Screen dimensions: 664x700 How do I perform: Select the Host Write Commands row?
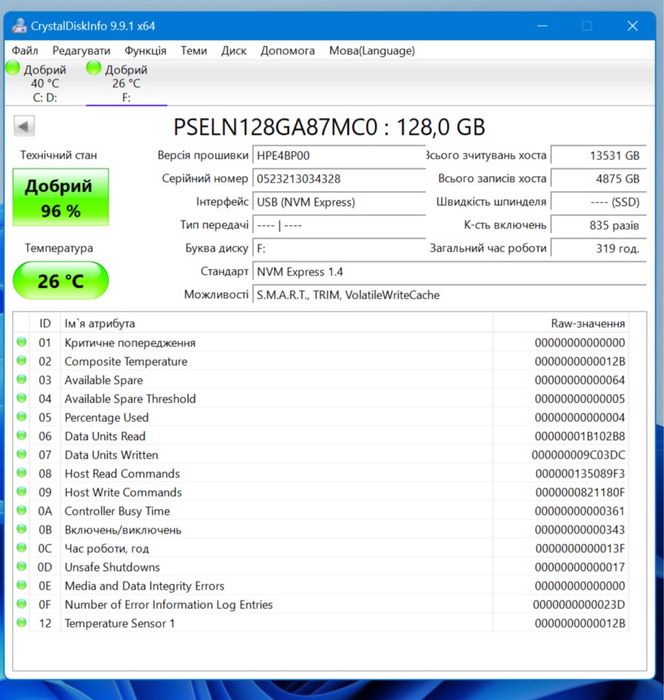click(x=321, y=492)
